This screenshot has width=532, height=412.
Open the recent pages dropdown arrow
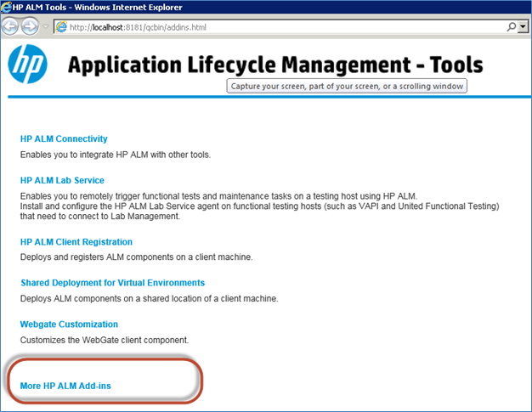pyautogui.click(x=46, y=27)
